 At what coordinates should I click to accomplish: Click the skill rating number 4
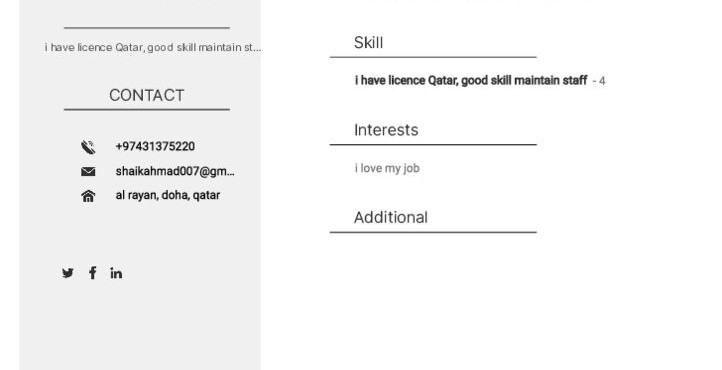(602, 81)
